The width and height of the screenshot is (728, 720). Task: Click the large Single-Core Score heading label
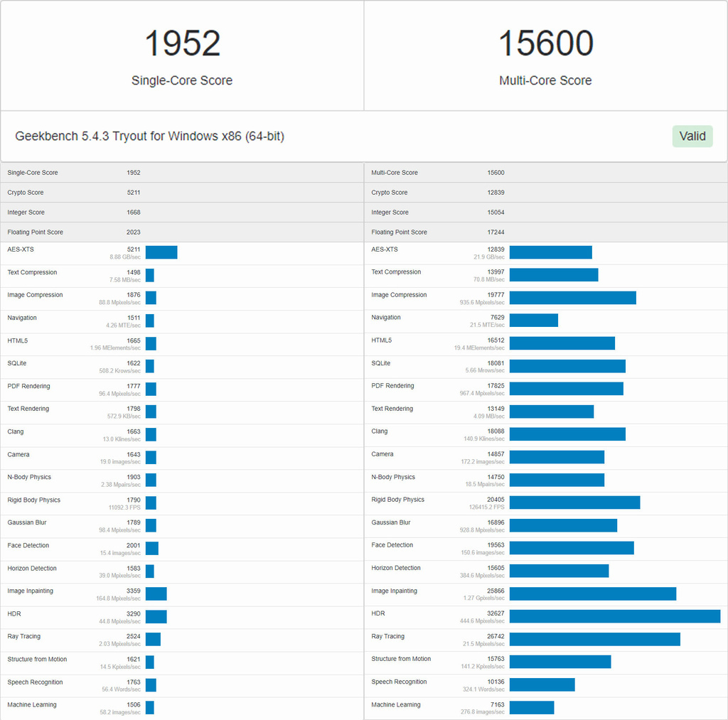pyautogui.click(x=182, y=80)
